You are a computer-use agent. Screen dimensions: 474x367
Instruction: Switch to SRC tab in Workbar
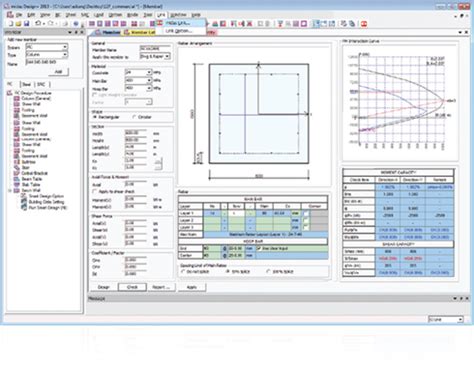pyautogui.click(x=41, y=84)
